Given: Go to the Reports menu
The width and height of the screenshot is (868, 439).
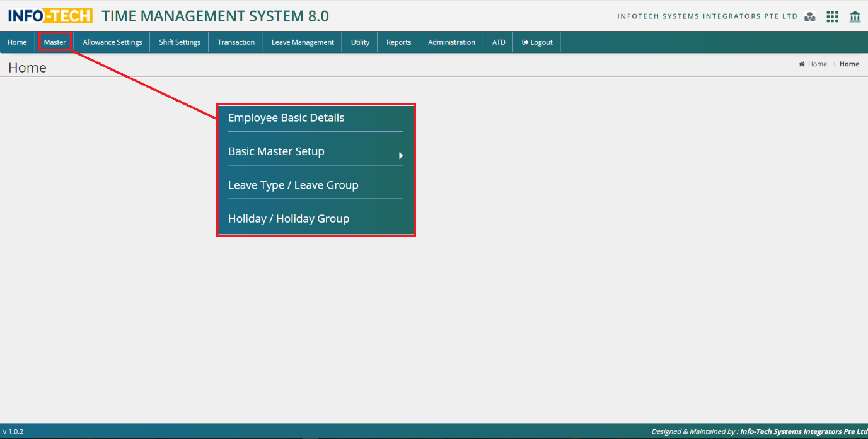Looking at the screenshot, I should [x=398, y=42].
